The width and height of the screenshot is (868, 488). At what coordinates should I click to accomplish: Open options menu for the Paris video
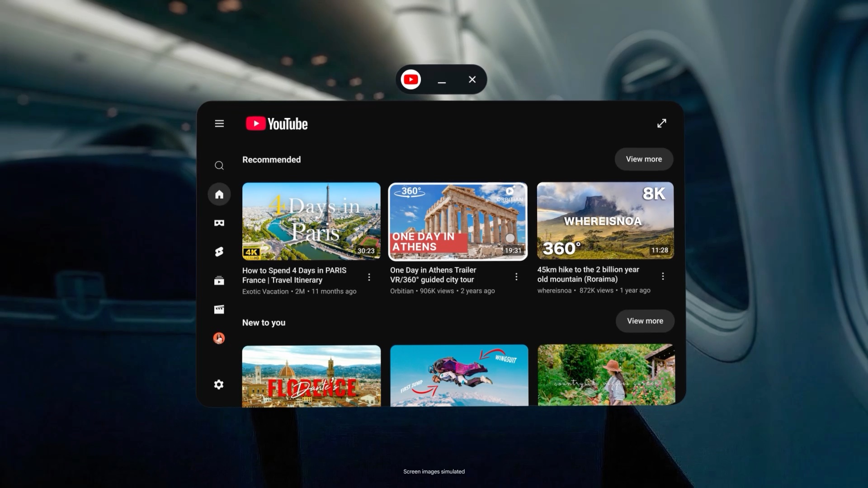click(369, 277)
